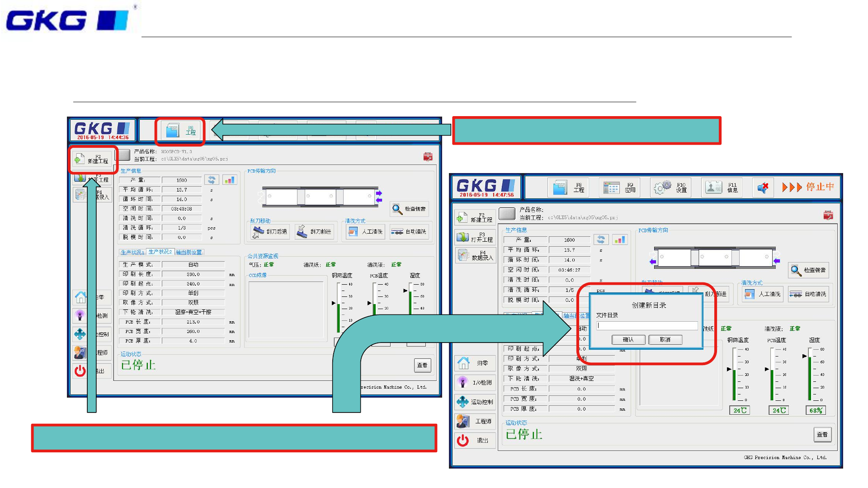
Task: Click 退出 power button in right window
Action: tap(475, 440)
